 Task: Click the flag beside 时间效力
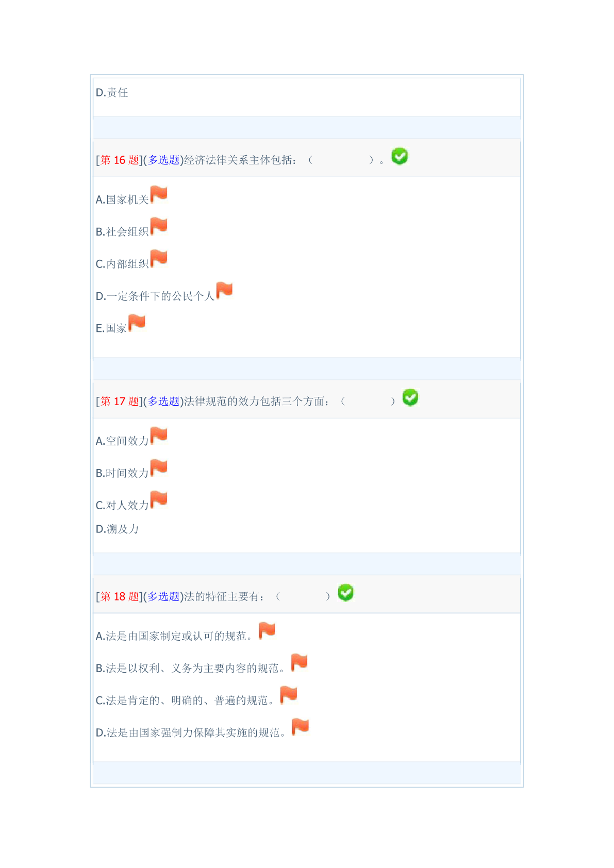pos(159,468)
